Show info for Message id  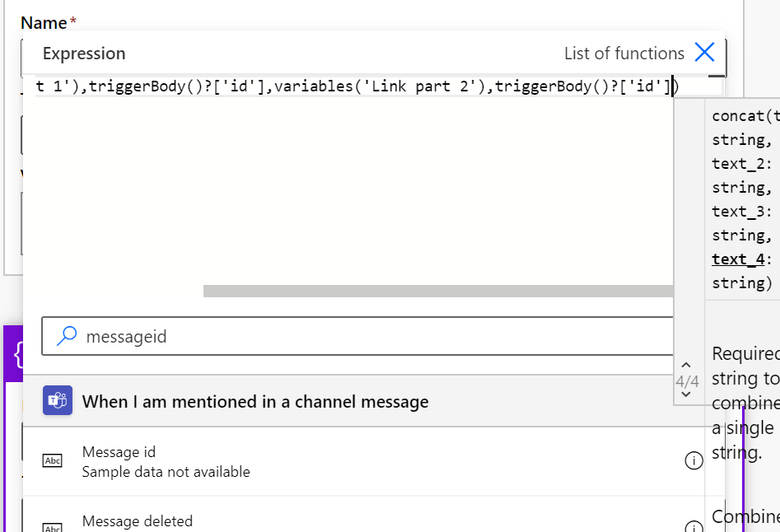tap(694, 461)
